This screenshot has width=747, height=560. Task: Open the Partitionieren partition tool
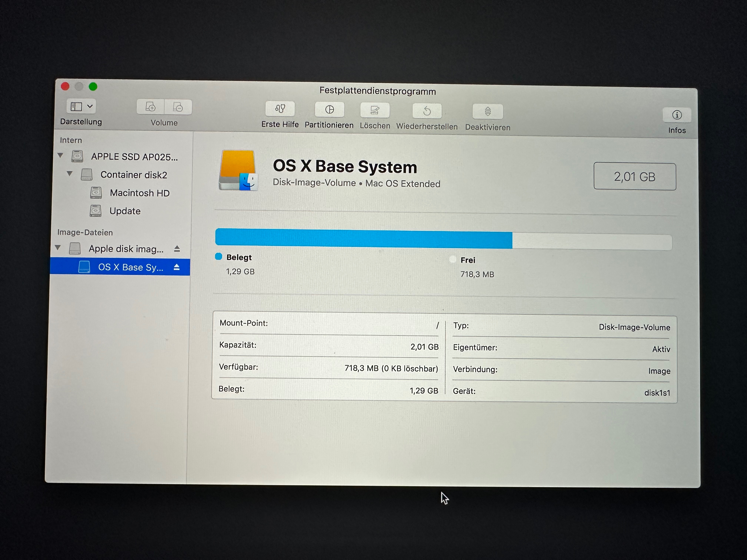tap(329, 110)
